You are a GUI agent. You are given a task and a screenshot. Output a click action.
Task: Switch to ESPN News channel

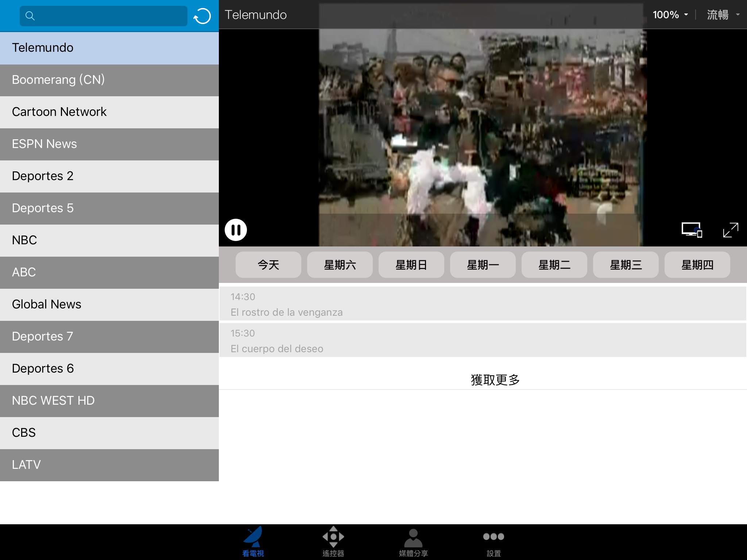tap(109, 144)
